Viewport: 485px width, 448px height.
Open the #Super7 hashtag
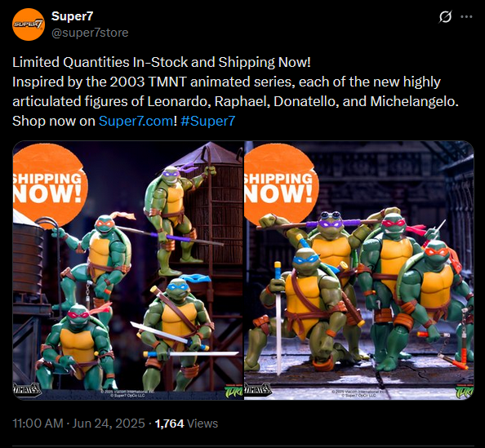[x=208, y=121]
